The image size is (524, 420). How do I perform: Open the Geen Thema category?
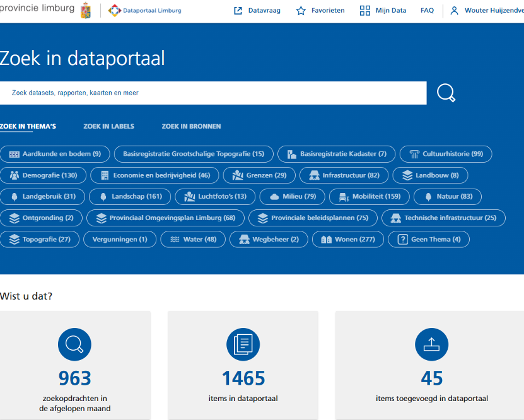(x=428, y=239)
